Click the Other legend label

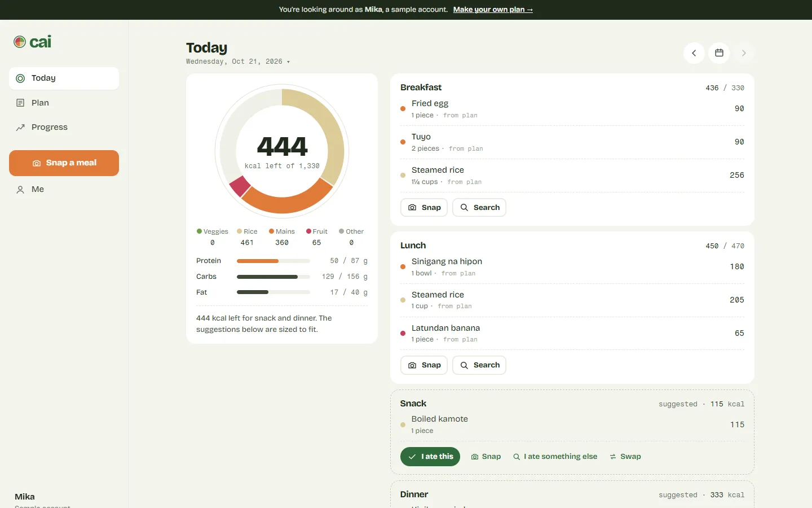355,231
